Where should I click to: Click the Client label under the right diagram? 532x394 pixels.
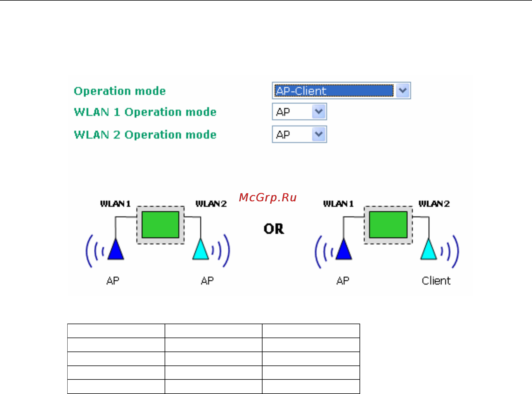tap(436, 281)
